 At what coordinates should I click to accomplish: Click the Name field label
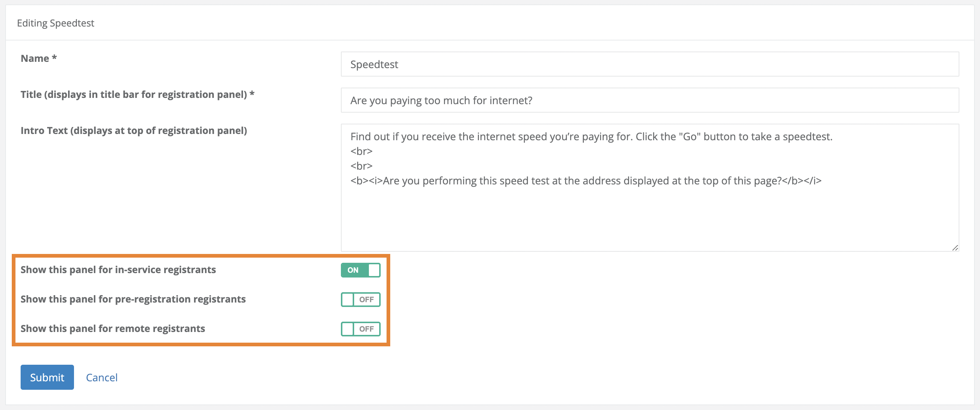click(x=38, y=58)
